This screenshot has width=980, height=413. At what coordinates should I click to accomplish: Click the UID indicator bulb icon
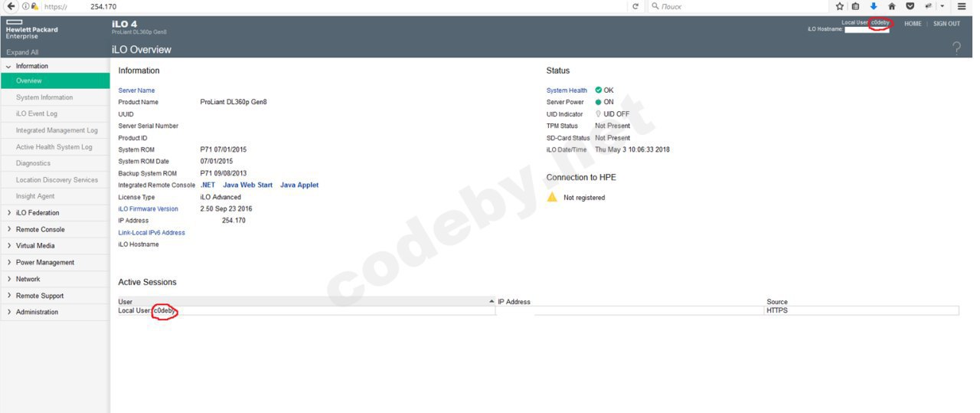tap(598, 113)
